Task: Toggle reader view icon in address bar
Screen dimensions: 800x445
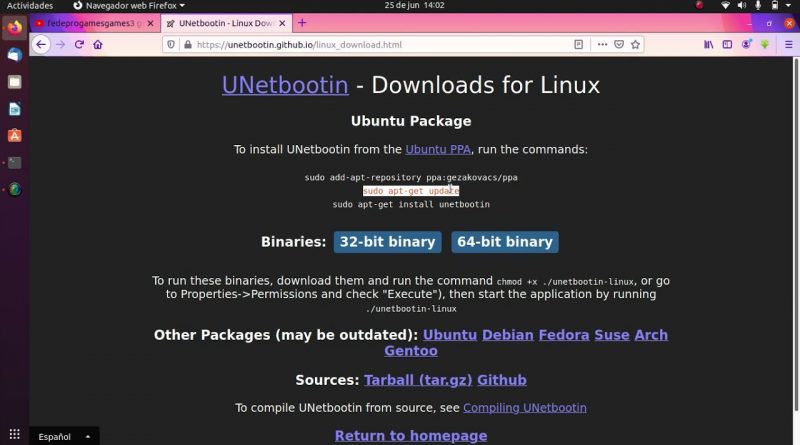Action: coord(579,44)
